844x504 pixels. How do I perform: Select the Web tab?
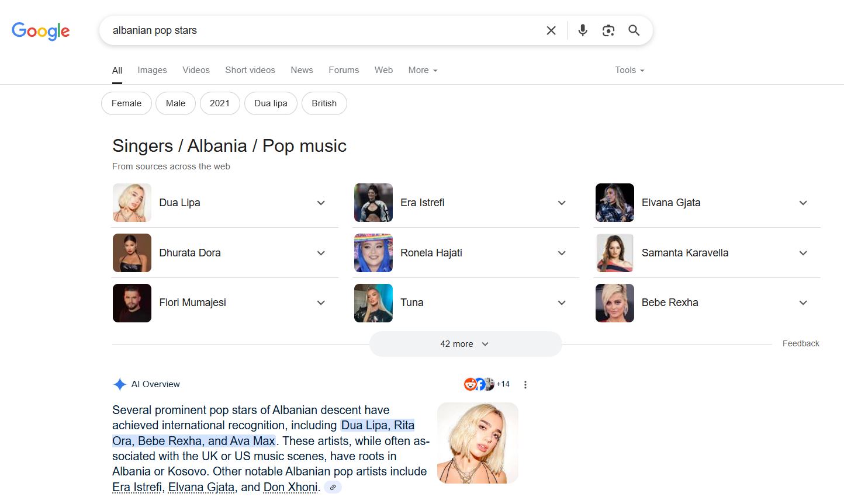coord(383,70)
